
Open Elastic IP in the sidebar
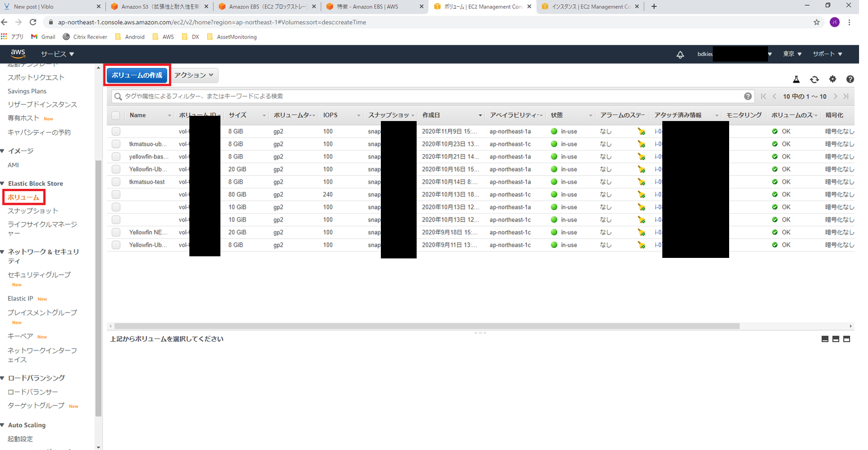21,298
